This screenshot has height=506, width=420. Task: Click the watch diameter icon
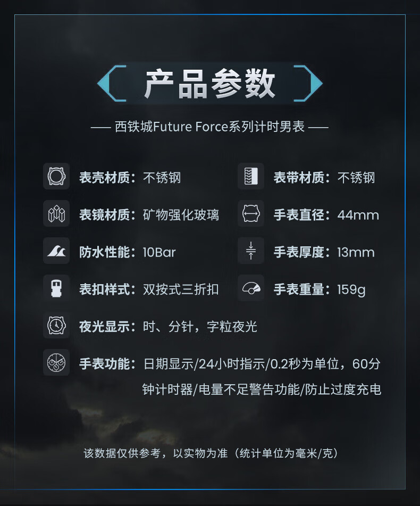(x=250, y=214)
